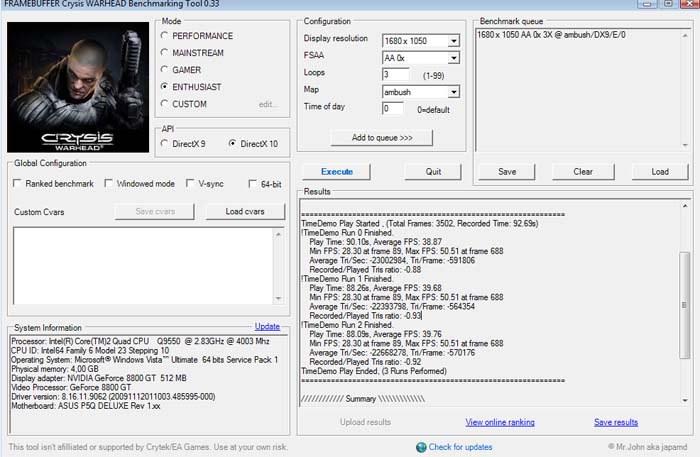Expand the FSAA dropdown list
The width and height of the screenshot is (700, 457).
tap(454, 58)
